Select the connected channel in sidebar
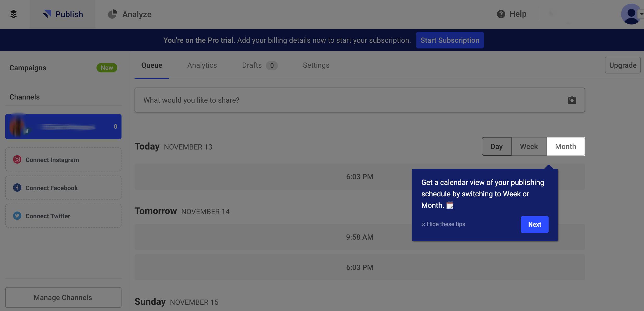The image size is (644, 311). (63, 127)
